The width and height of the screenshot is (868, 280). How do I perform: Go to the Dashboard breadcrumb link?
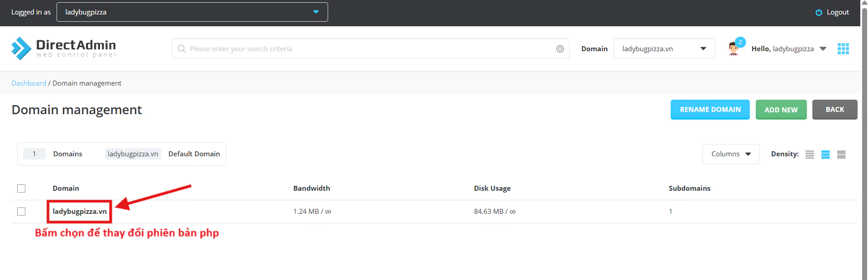[29, 83]
